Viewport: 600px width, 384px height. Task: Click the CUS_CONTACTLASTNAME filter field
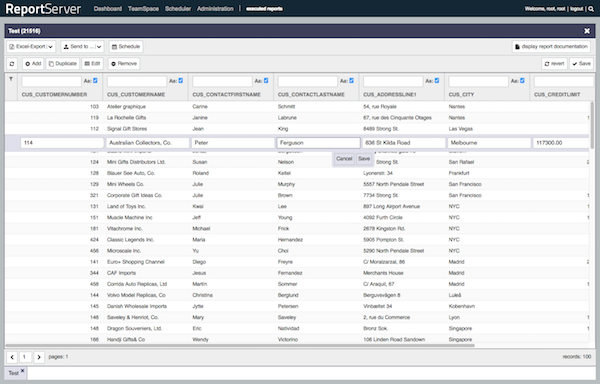tap(308, 81)
